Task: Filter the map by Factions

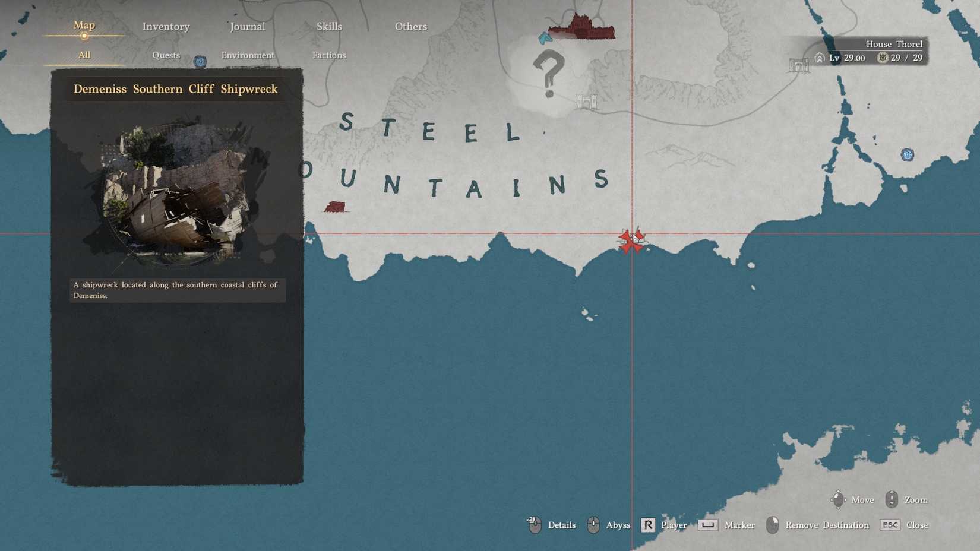Action: pos(329,55)
